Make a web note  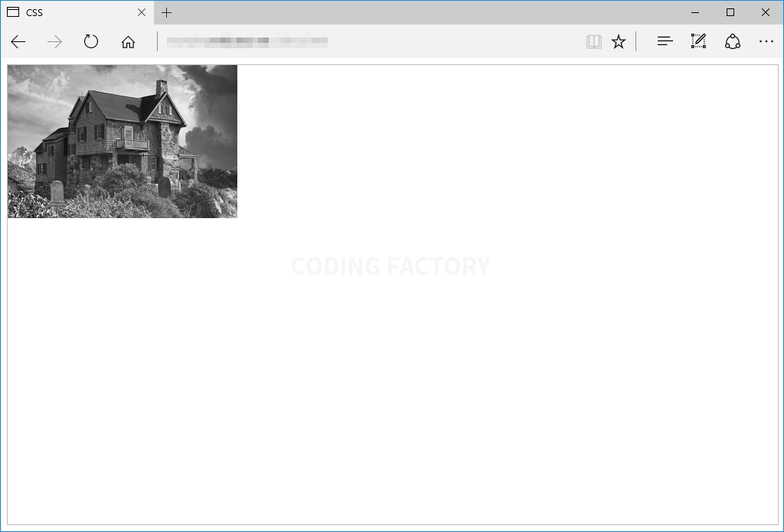698,41
